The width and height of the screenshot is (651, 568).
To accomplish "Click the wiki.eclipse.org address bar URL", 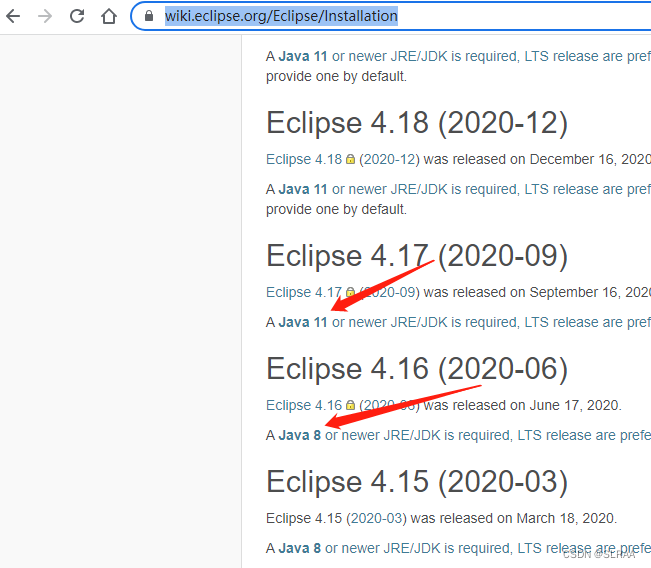I will click(281, 16).
